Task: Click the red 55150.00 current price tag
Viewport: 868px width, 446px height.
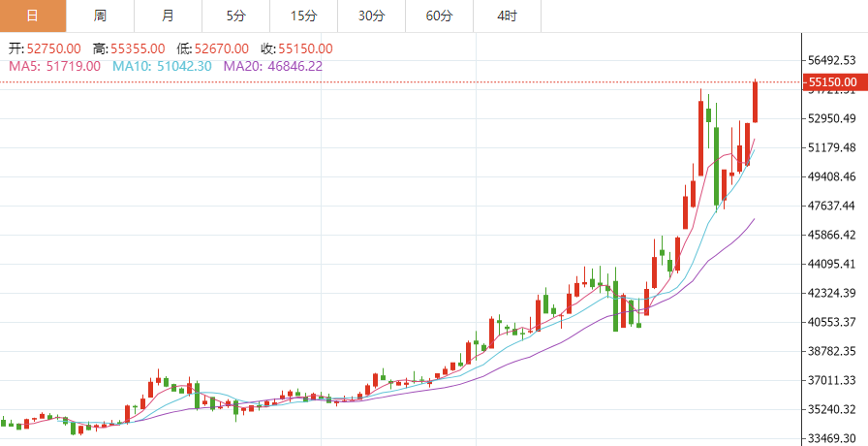Action: coord(833,82)
